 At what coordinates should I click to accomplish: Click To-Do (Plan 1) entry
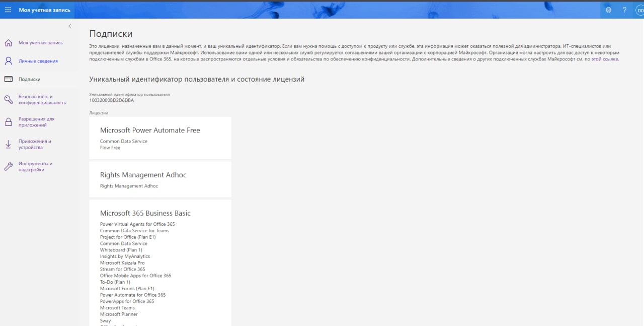tap(115, 282)
